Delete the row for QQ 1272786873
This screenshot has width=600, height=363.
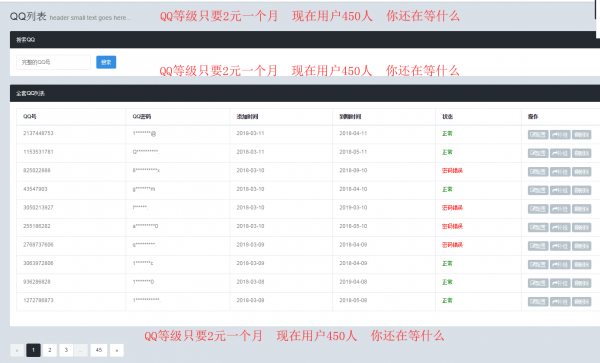click(582, 302)
